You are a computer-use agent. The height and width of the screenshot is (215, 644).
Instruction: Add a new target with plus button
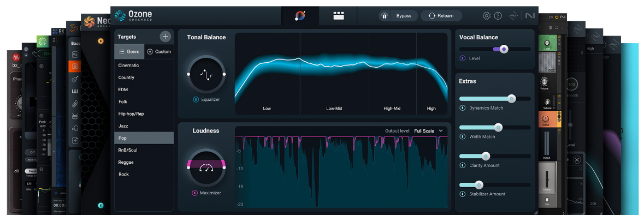coord(165,37)
